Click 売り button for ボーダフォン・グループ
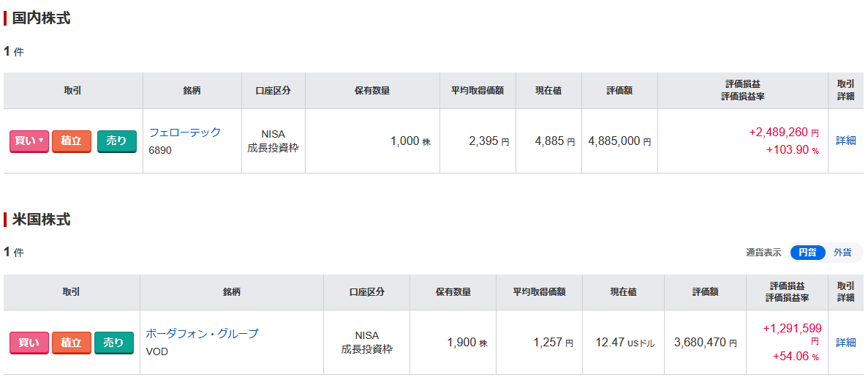868x380 pixels. 114,343
